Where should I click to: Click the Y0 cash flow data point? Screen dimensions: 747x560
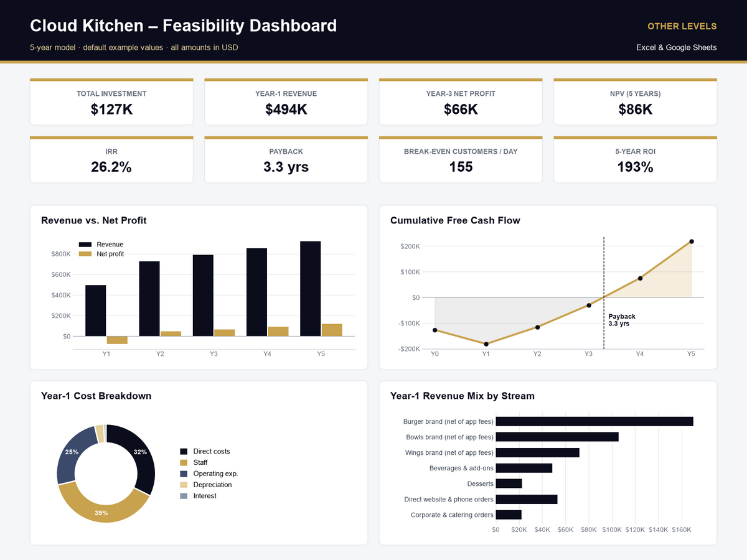[435, 330]
